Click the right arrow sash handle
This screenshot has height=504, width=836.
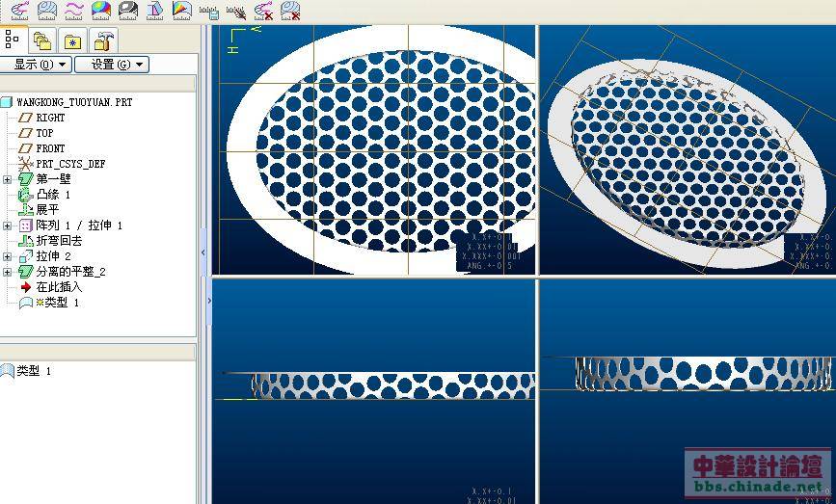click(209, 301)
